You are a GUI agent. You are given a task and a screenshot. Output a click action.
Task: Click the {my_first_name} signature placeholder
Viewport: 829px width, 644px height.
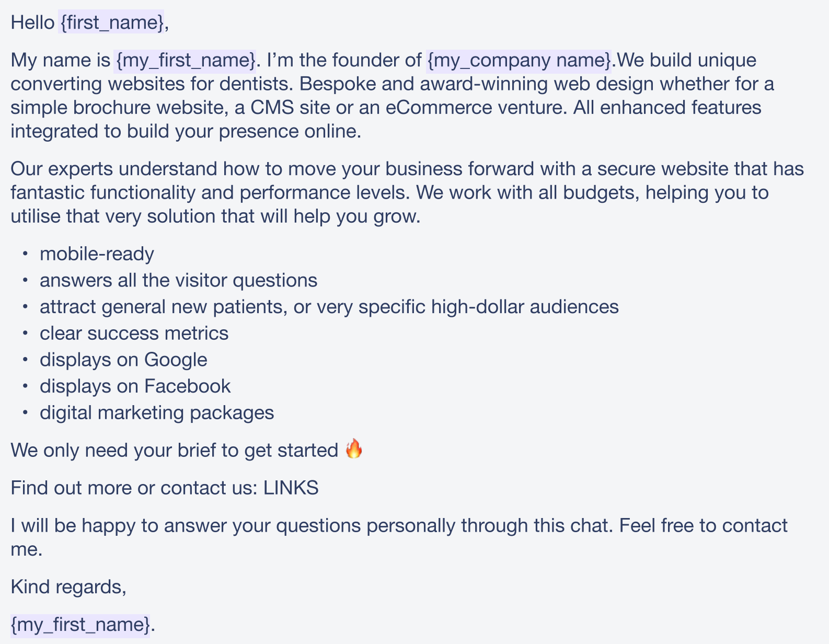80,625
